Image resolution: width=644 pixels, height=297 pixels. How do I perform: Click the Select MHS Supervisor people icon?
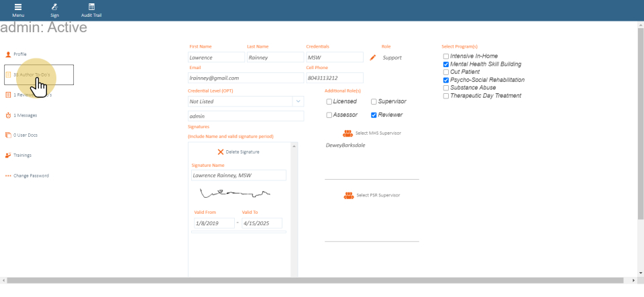[348, 133]
